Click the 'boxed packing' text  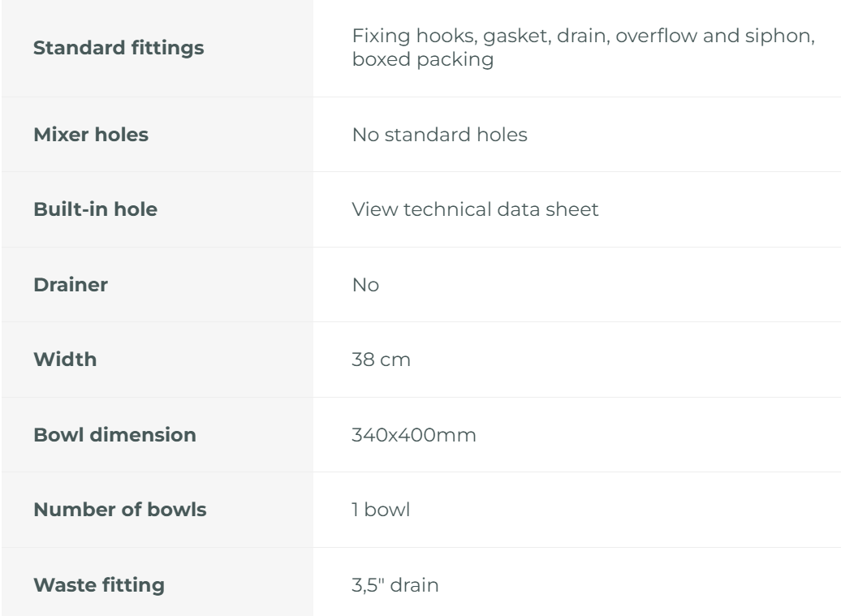pos(423,61)
